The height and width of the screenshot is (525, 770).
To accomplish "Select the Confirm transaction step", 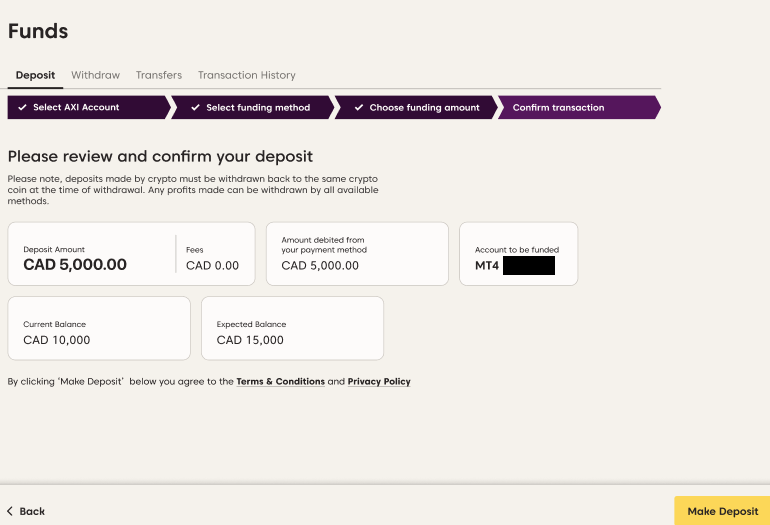I will coord(558,108).
